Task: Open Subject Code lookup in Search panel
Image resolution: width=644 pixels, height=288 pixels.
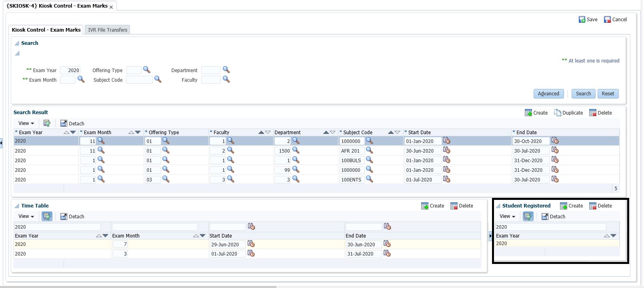Action: 158,79
